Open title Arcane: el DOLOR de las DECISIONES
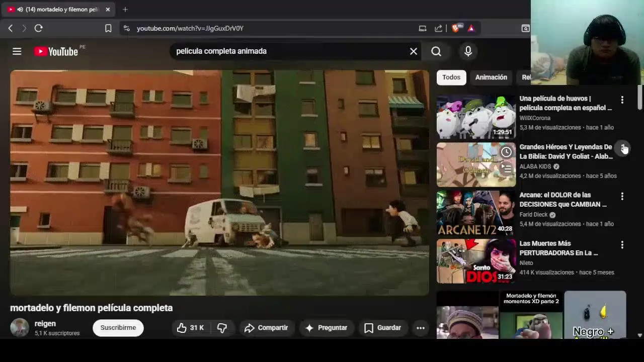Image resolution: width=644 pixels, height=362 pixels. tap(563, 200)
